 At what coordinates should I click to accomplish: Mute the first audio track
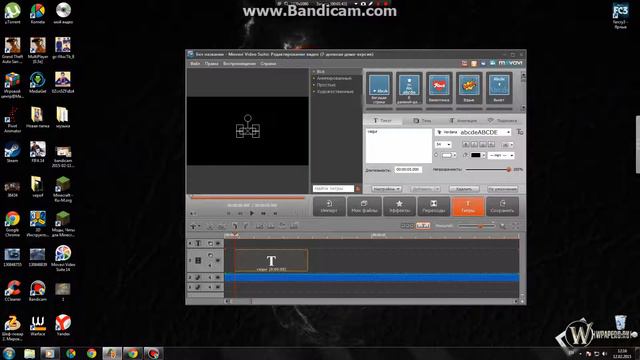tap(211, 277)
